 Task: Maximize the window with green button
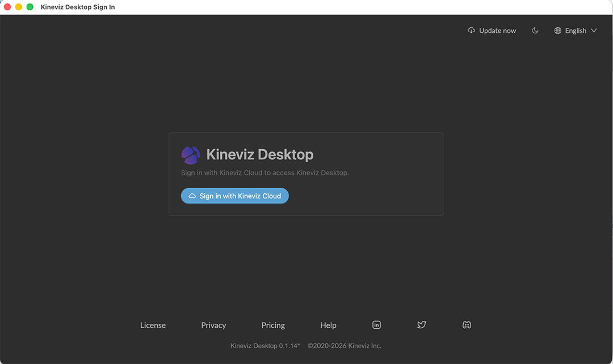coord(30,7)
